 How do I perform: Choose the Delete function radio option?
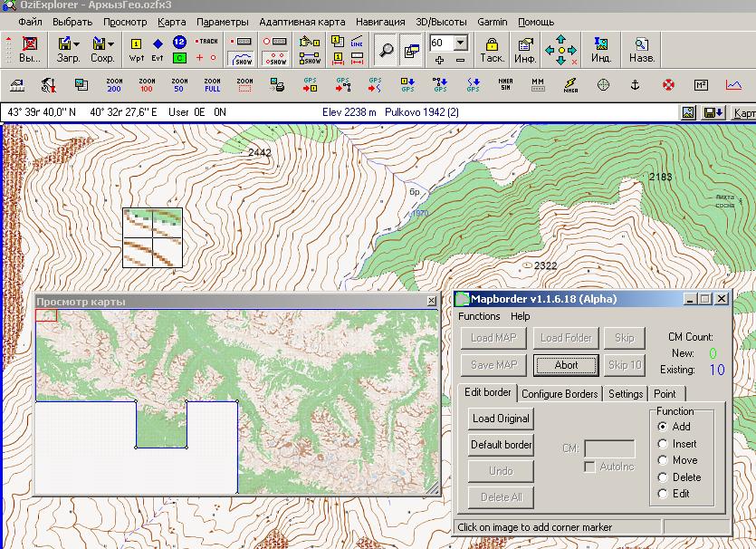point(664,477)
